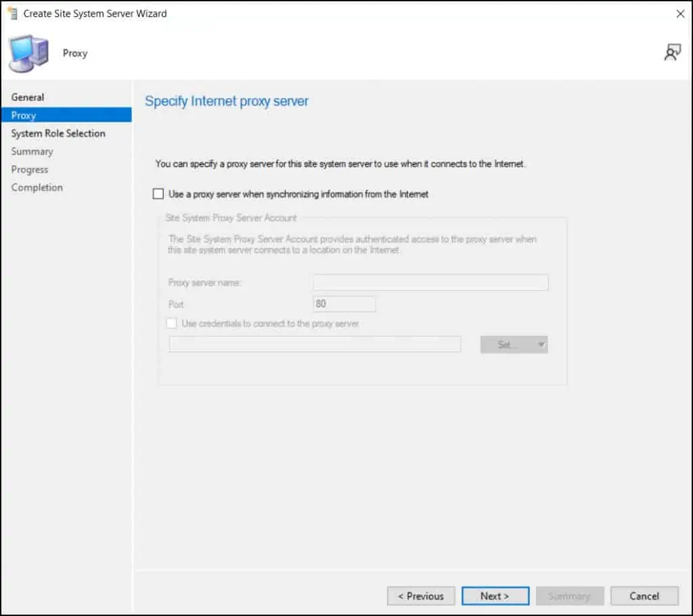
Task: Click the Previous button
Action: pyautogui.click(x=421, y=596)
